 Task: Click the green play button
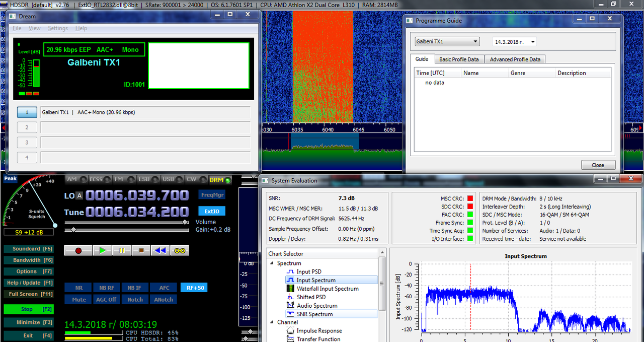tap(102, 250)
